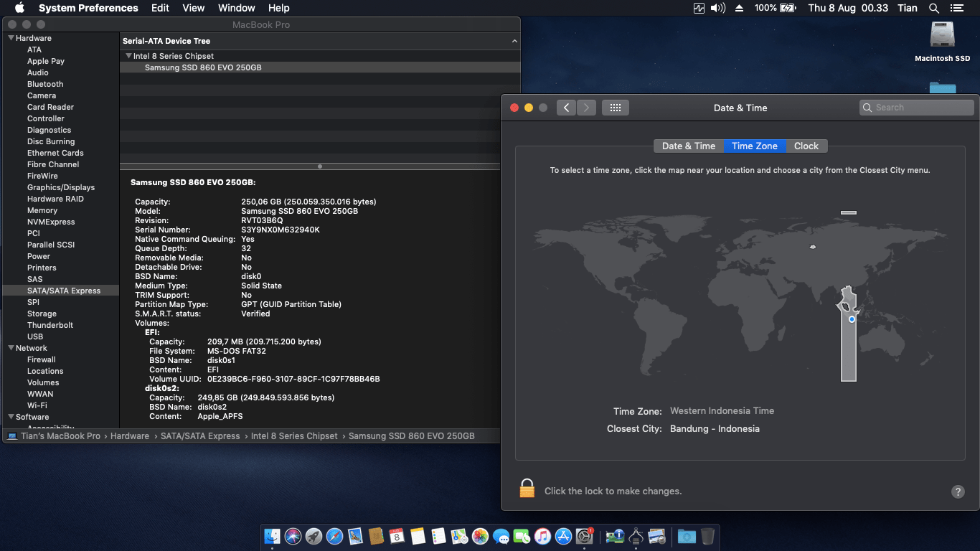Open Mail stamp icon in Dock
980x551 pixels.
coord(355,536)
